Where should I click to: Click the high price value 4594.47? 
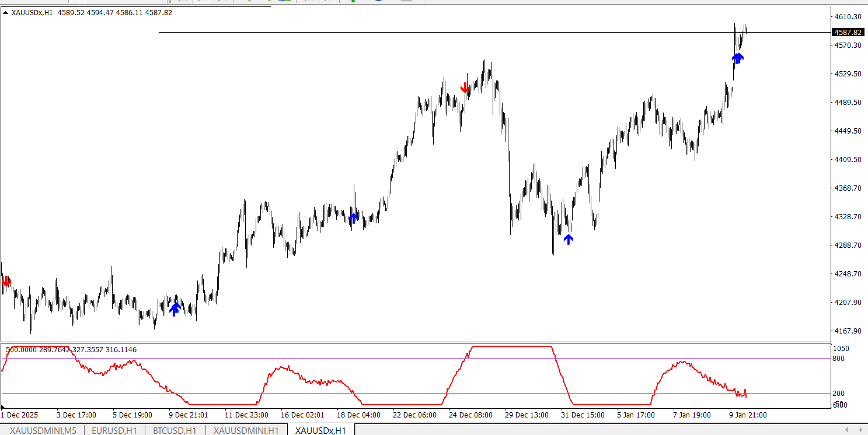click(x=100, y=13)
